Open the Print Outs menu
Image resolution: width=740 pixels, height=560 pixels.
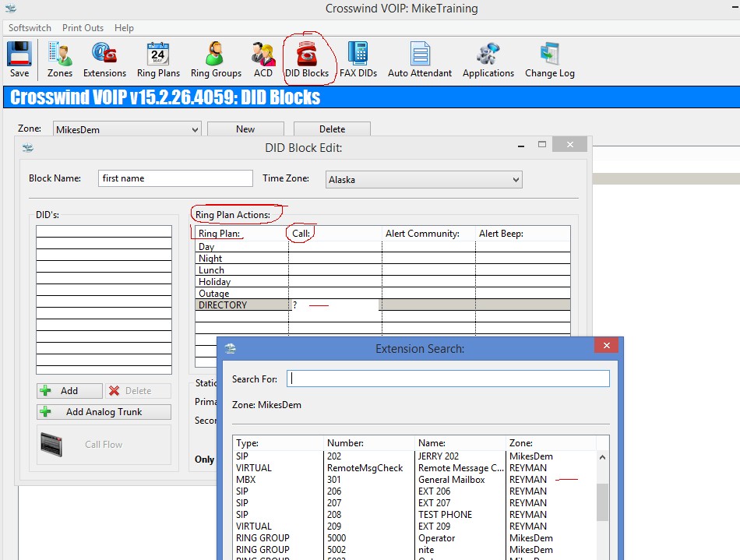coord(83,28)
